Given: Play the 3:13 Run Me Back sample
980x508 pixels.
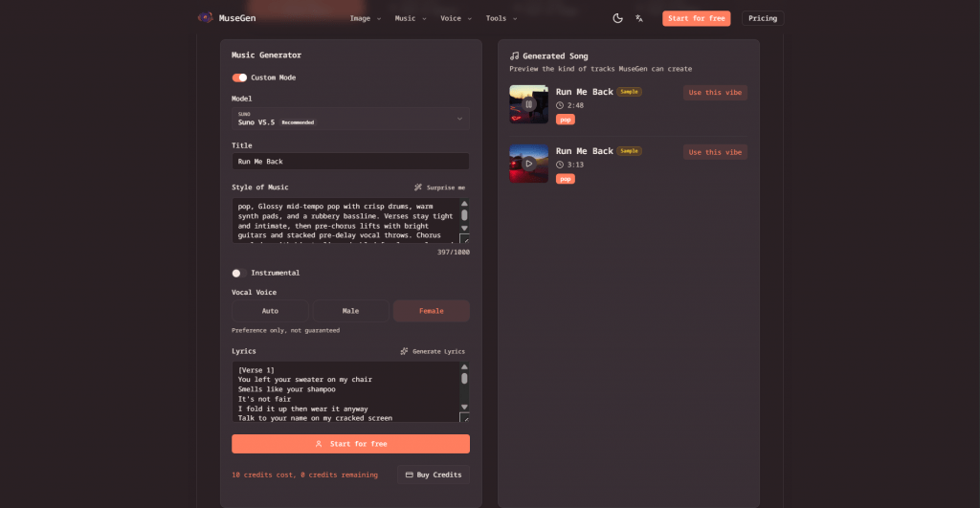Looking at the screenshot, I should coord(528,164).
